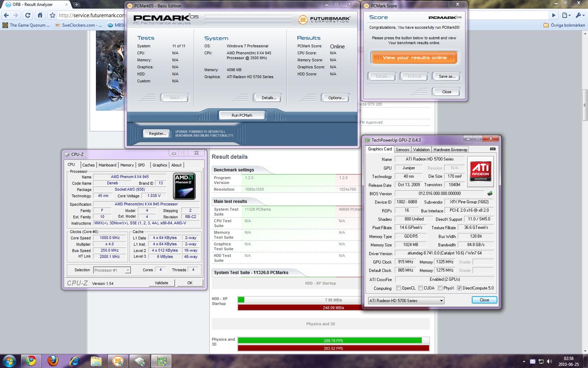The image size is (588, 368).
Task: Switch to the Caches tab in CPU-Z
Action: point(88,165)
